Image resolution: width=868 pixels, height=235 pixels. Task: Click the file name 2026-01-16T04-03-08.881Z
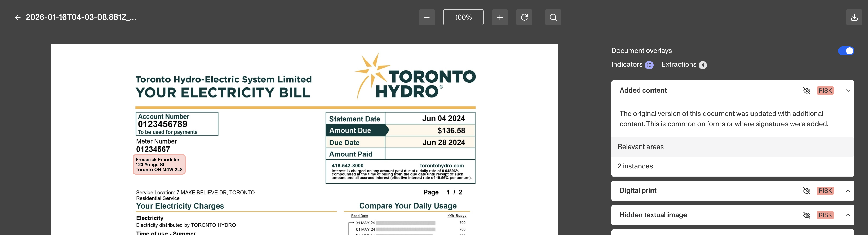click(x=81, y=17)
